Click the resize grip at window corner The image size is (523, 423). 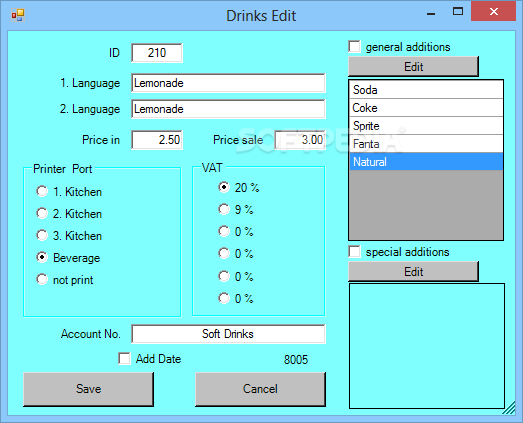509,408
